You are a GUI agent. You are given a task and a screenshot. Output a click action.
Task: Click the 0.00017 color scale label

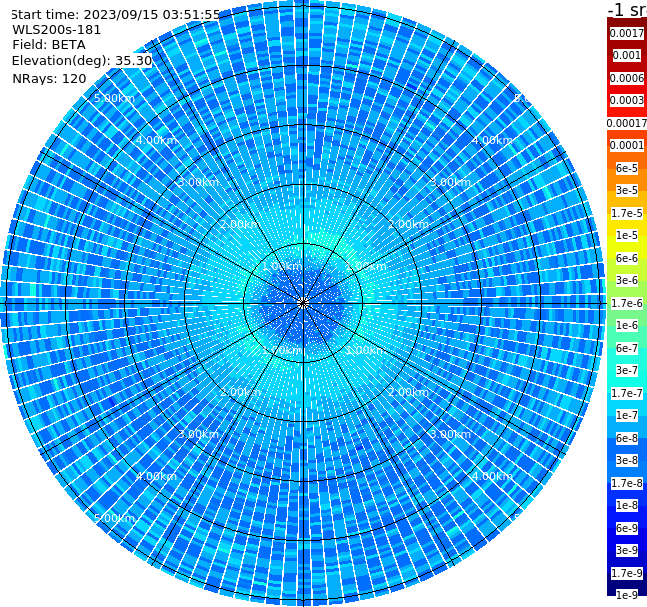(x=627, y=123)
